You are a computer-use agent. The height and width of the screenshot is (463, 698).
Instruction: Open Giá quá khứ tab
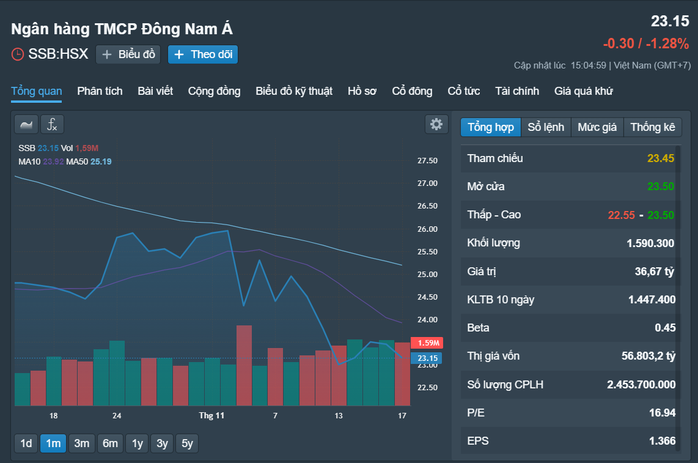pos(584,91)
